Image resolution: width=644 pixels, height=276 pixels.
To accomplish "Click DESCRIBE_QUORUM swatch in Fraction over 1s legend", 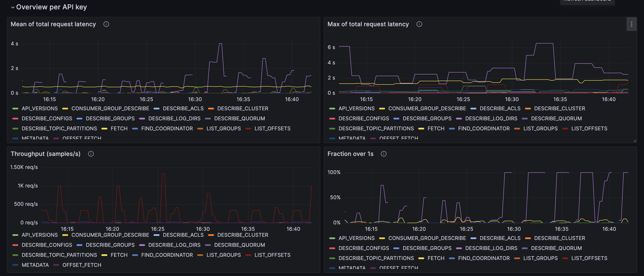I will (x=525, y=248).
